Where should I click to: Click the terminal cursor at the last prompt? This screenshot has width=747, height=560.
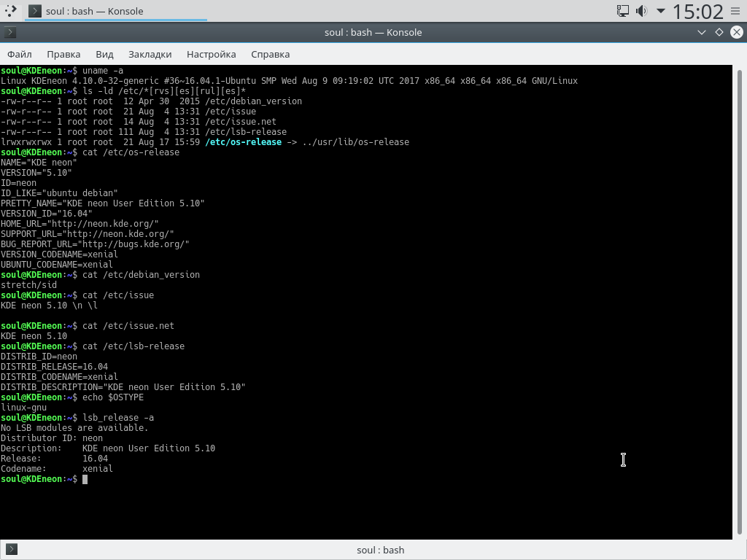point(85,479)
